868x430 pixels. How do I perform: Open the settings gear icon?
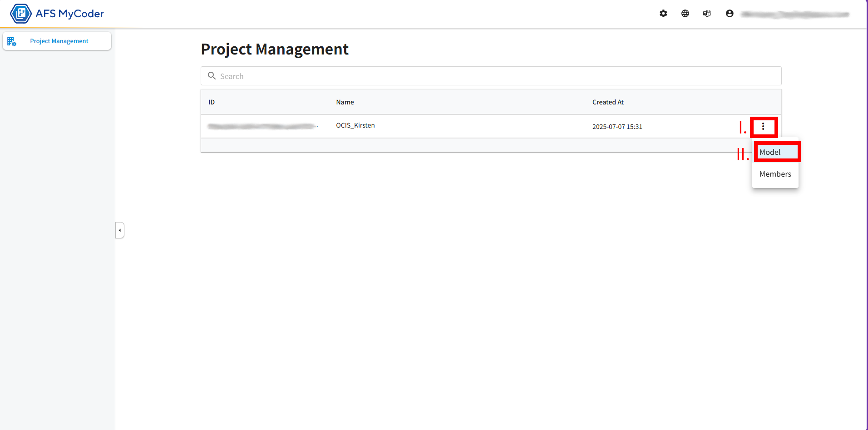click(x=663, y=14)
